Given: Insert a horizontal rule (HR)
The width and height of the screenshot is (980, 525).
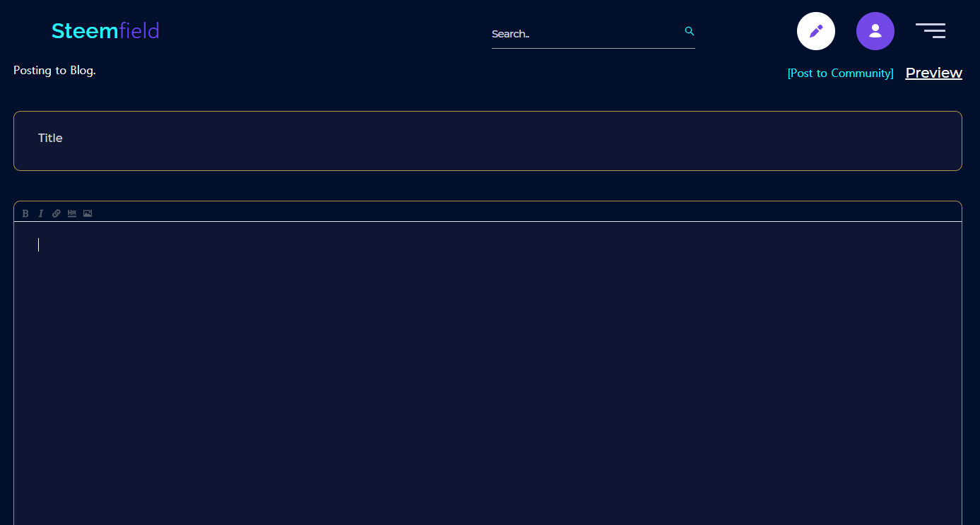Looking at the screenshot, I should 72,213.
